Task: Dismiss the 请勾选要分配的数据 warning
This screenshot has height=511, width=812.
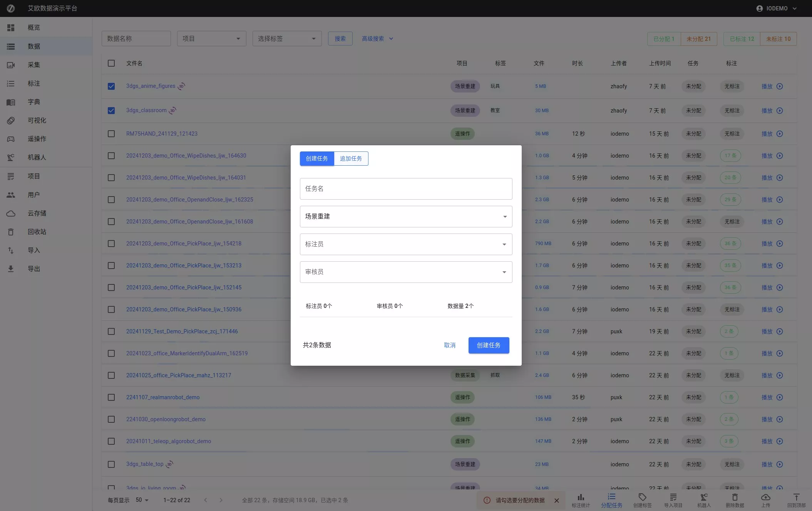Action: point(556,500)
